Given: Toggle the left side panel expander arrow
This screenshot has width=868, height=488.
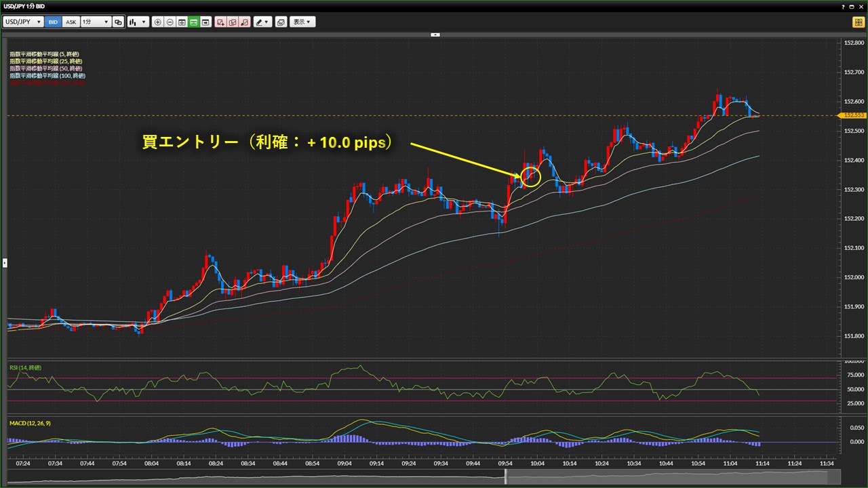Looking at the screenshot, I should coord(5,262).
